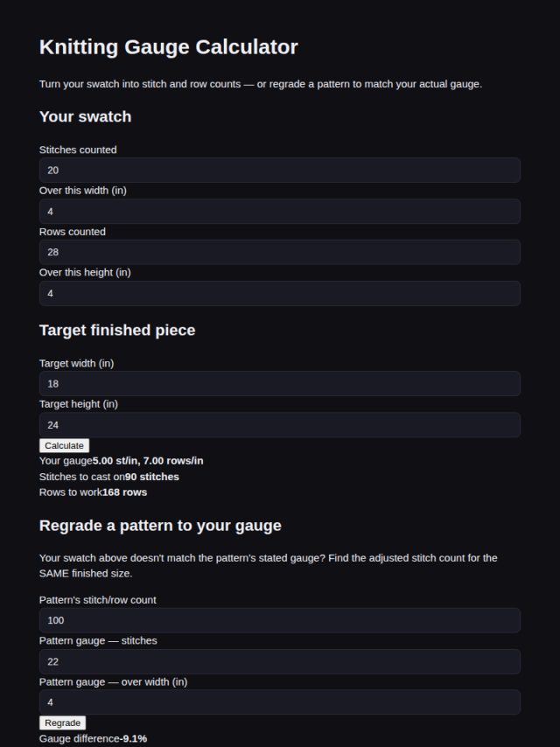Click the Stitches counted label text
Viewport: 560px width, 747px height.
[78, 150]
